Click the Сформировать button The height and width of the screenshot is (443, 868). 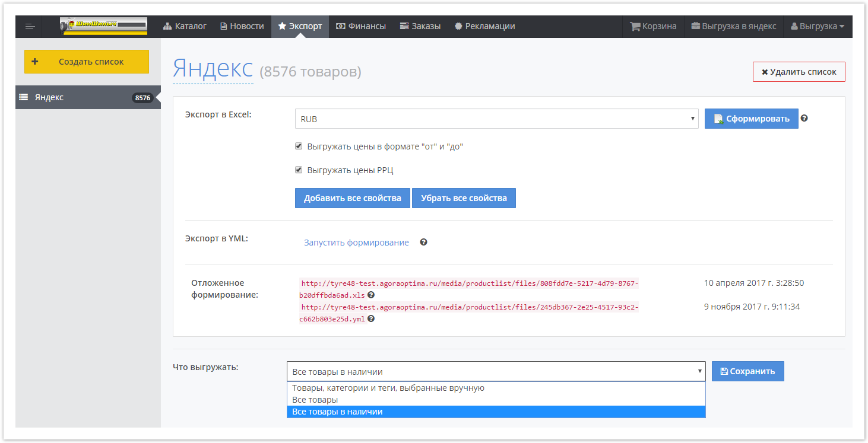click(x=751, y=119)
